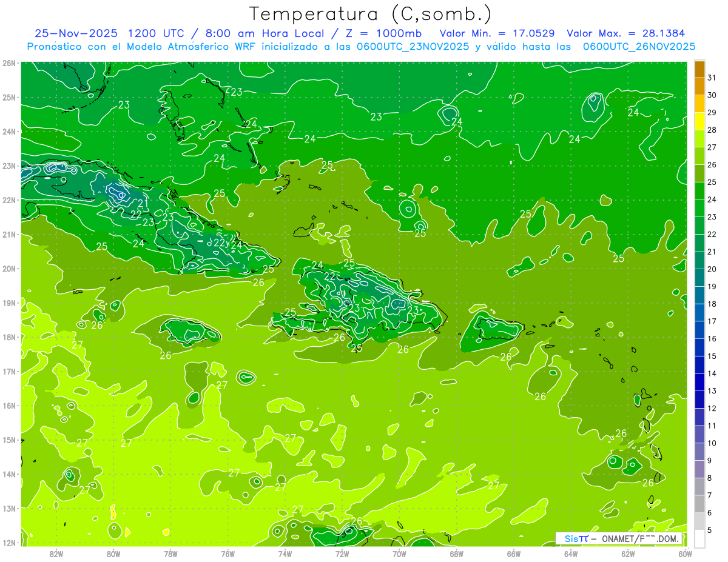Viewport: 728px width, 562px height.
Task: Click the longitude axis label 78W
Action: [x=170, y=553]
